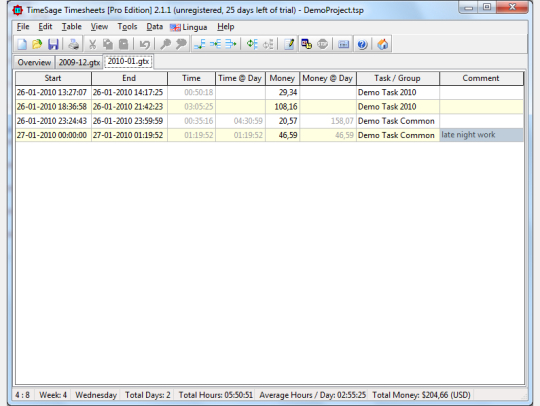Click the Time @ Day column header
The image size is (540, 406).
(240, 78)
